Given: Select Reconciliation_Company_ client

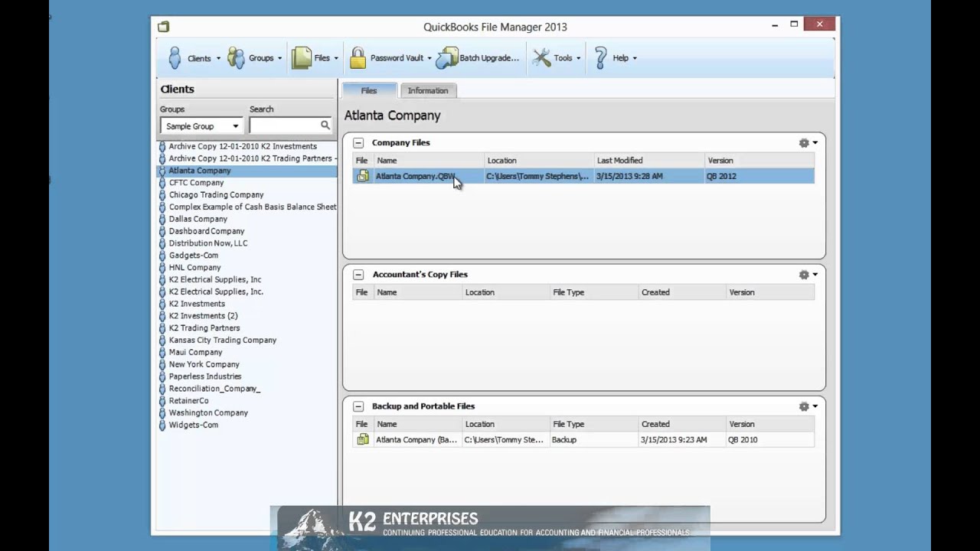Looking at the screenshot, I should click(x=214, y=389).
